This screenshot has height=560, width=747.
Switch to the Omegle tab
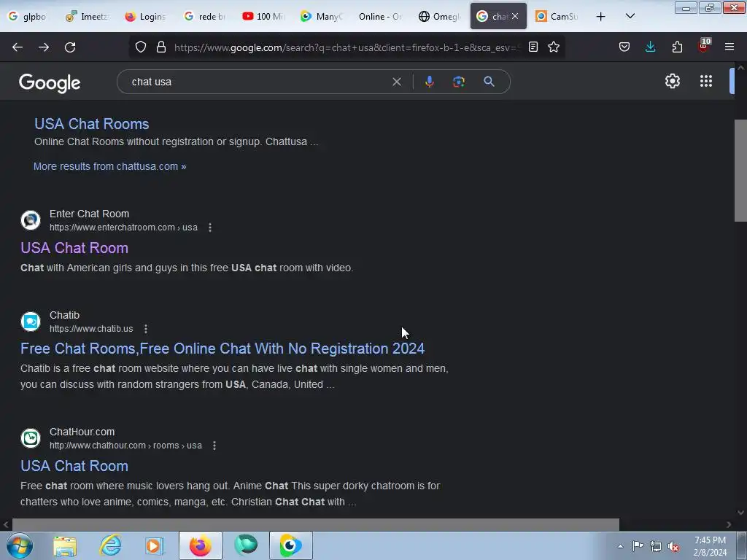click(x=438, y=16)
